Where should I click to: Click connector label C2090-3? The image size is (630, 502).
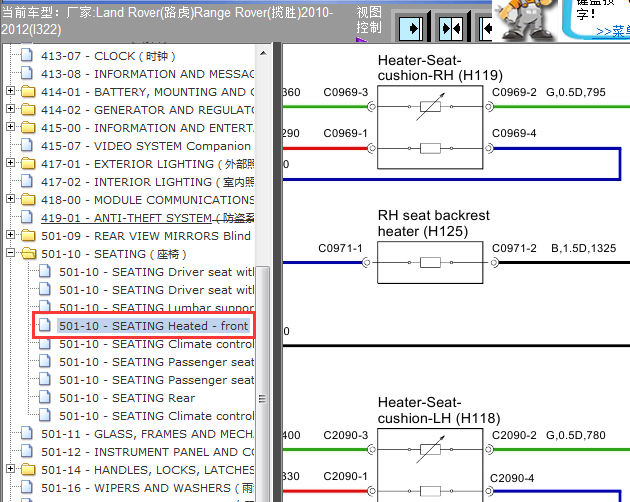tap(346, 435)
